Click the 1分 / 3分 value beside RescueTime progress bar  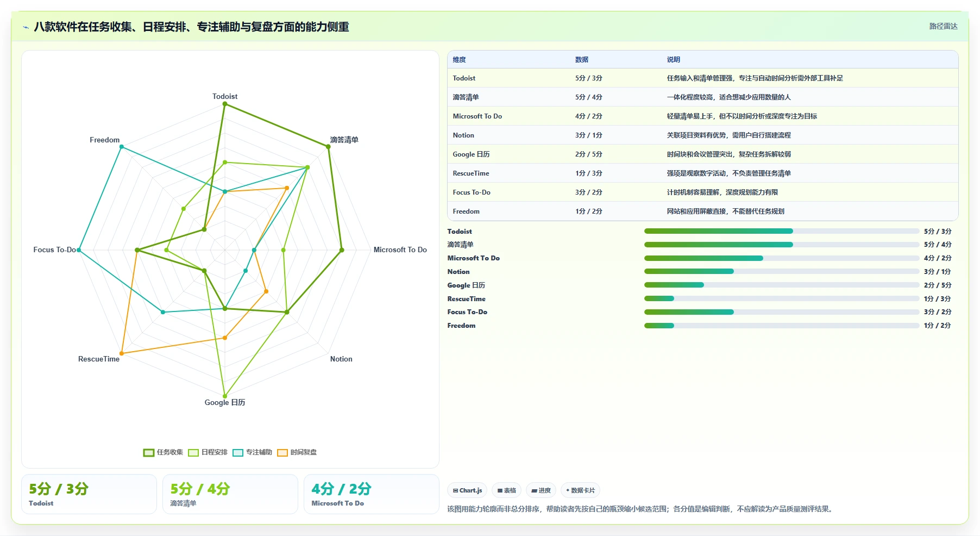(938, 299)
